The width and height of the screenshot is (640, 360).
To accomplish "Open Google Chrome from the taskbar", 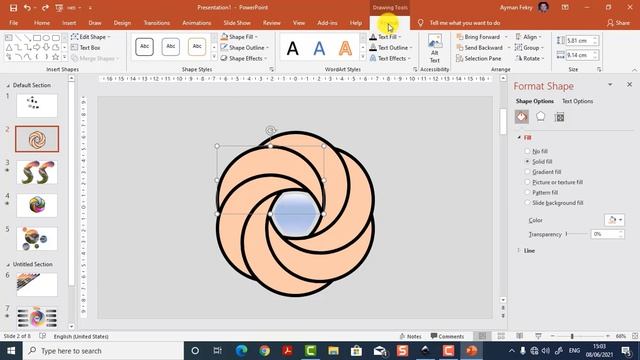I will pyautogui.click(x=264, y=351).
